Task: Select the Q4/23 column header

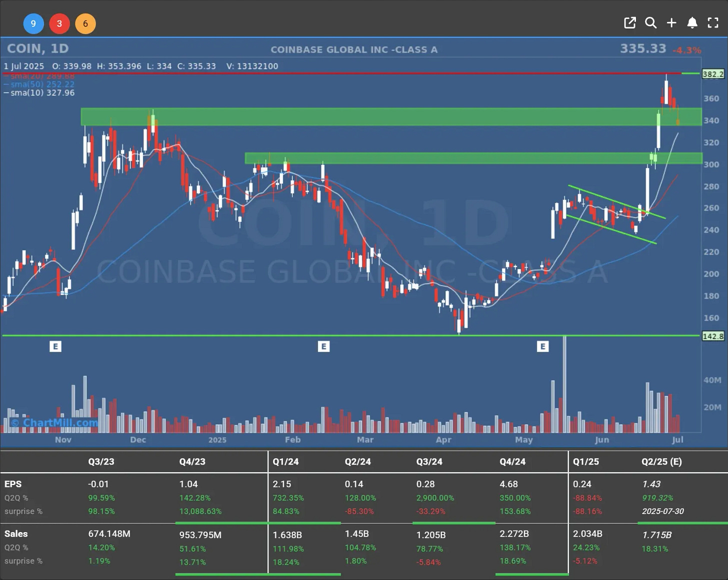Action: [192, 462]
